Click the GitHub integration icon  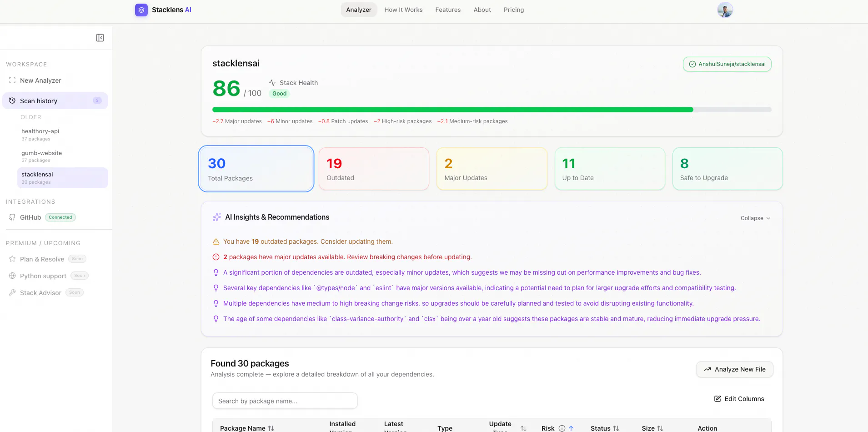tap(12, 217)
